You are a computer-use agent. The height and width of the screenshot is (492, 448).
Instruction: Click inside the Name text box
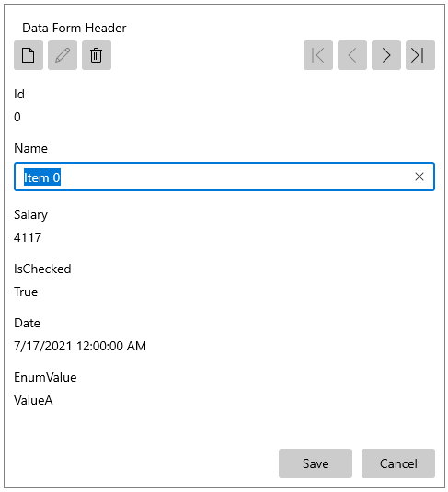(x=224, y=177)
